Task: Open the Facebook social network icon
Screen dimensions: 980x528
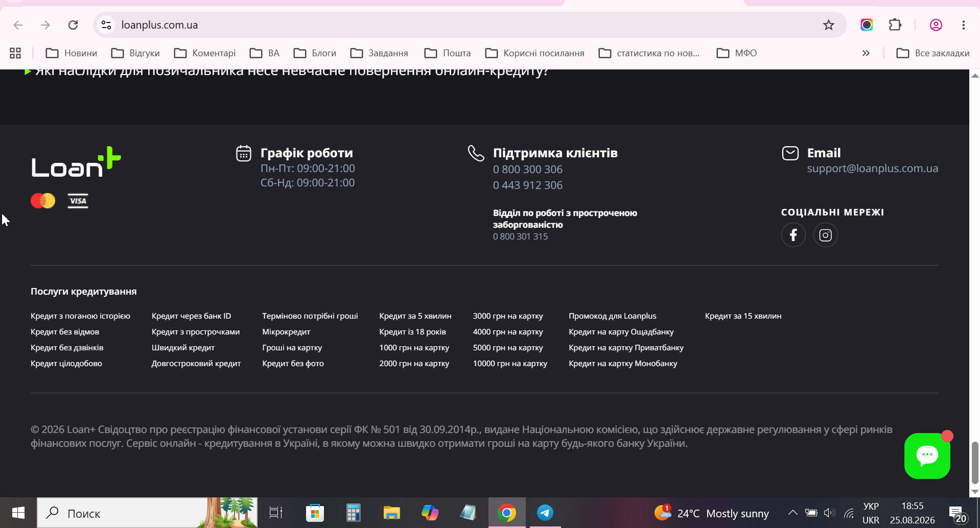Action: 793,235
